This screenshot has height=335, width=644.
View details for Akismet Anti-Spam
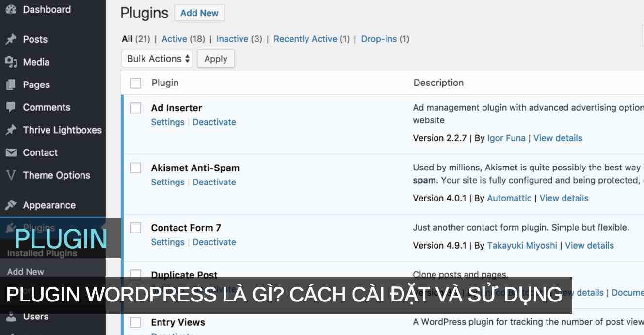point(564,198)
